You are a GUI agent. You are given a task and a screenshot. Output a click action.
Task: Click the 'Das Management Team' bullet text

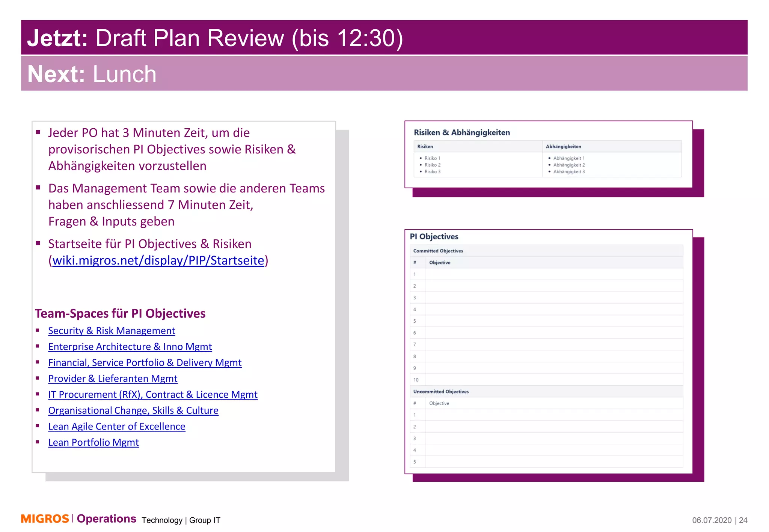(x=187, y=205)
